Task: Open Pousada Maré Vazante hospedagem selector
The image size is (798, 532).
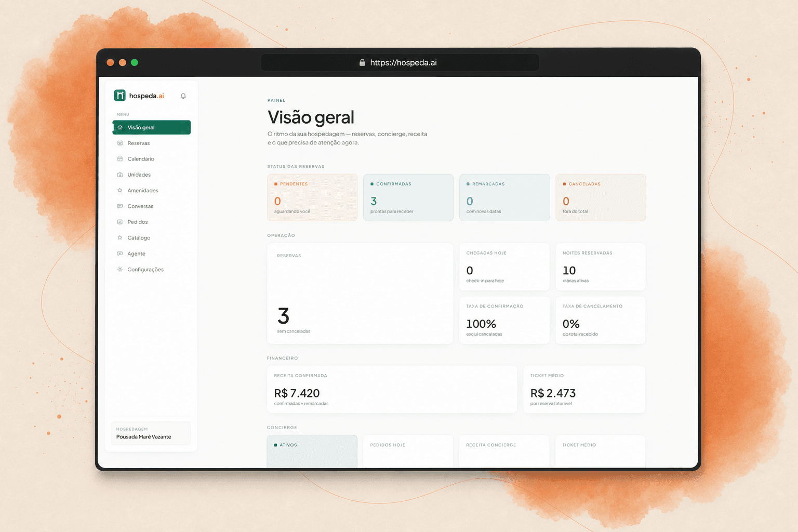Action: pyautogui.click(x=151, y=433)
